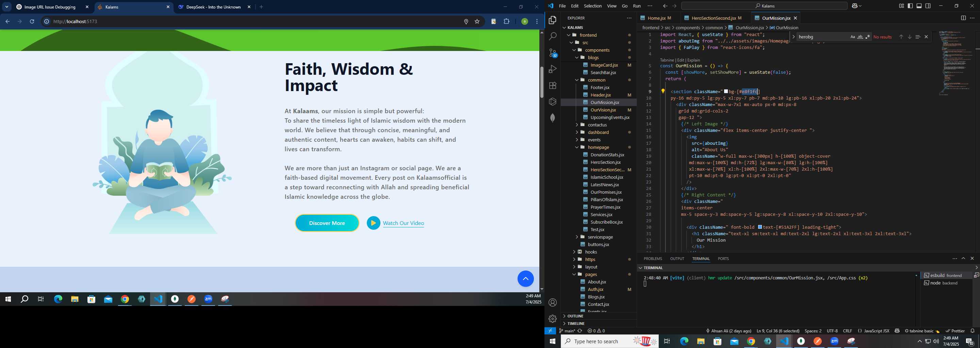Open the Watch Our Video link
This screenshot has height=348, width=980.
(x=403, y=223)
